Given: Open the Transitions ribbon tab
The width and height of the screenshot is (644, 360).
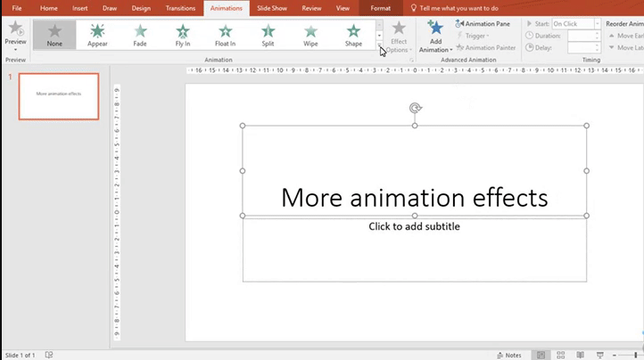Looking at the screenshot, I should coord(180,8).
